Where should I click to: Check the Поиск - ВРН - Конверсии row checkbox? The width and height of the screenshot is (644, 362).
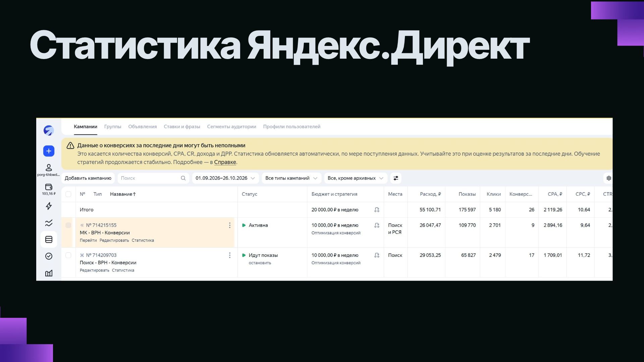tap(68, 255)
